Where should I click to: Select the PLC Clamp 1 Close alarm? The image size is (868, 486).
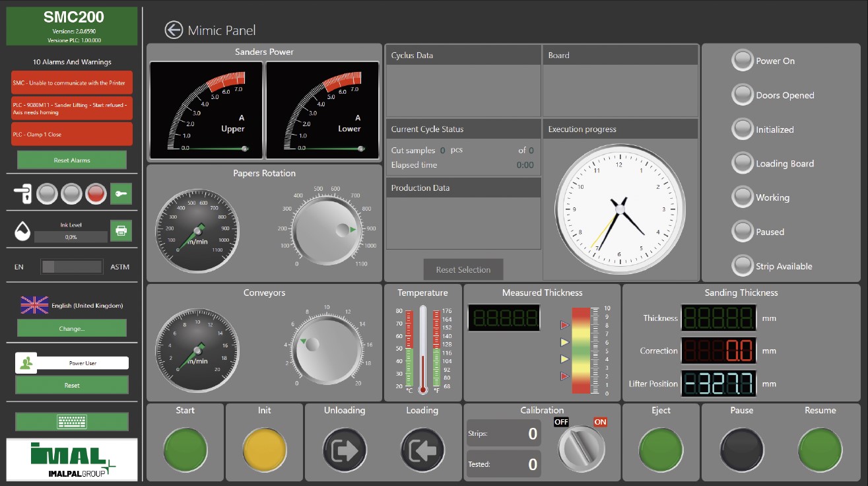click(x=72, y=134)
